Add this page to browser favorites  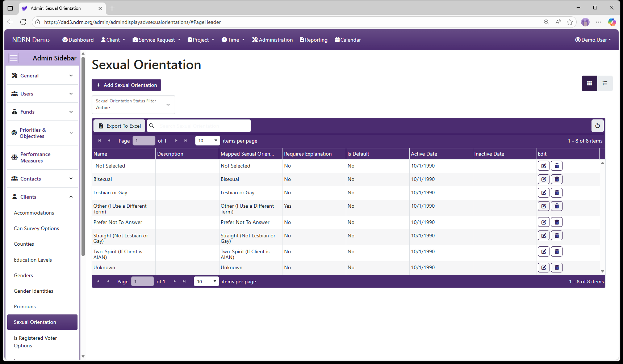pos(570,22)
